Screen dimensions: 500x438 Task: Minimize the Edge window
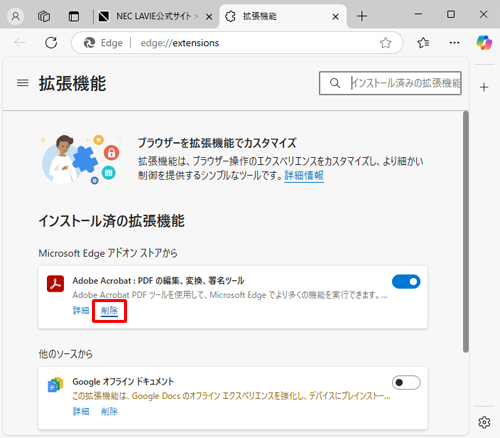[418, 14]
